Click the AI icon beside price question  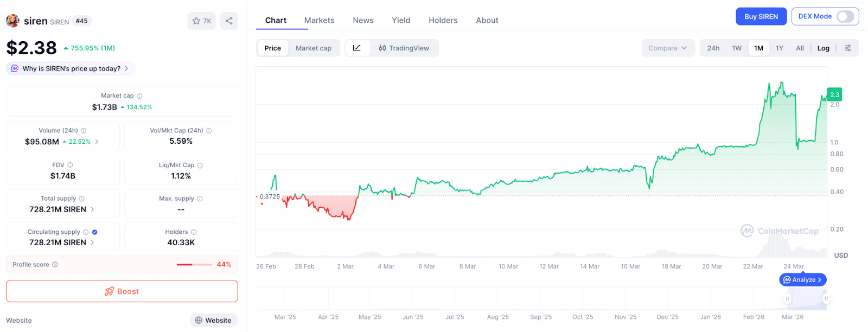tap(15, 68)
